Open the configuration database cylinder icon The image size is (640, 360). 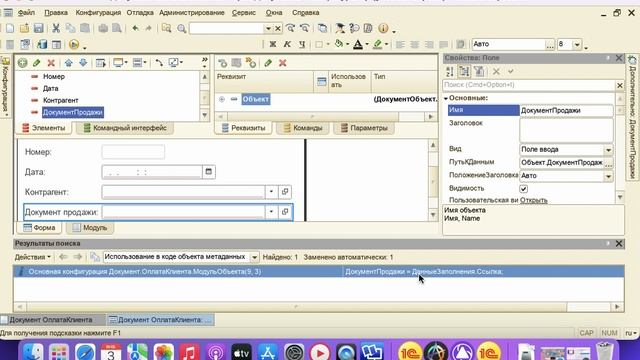[x=42, y=44]
